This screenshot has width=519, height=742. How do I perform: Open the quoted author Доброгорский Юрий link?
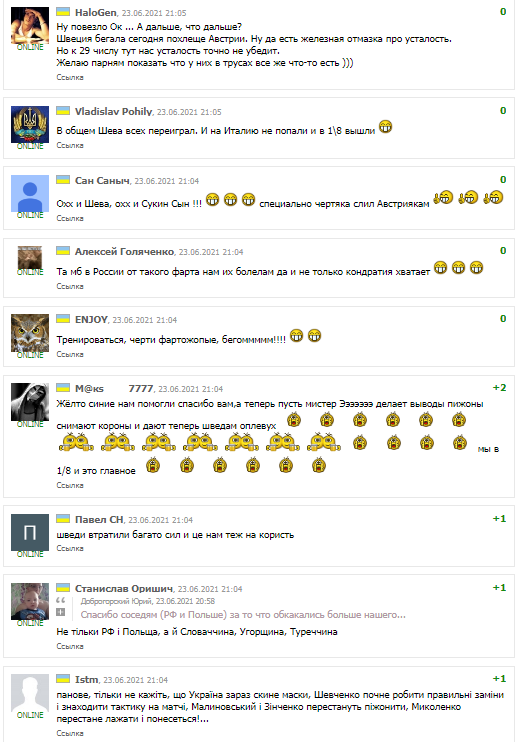tap(117, 601)
